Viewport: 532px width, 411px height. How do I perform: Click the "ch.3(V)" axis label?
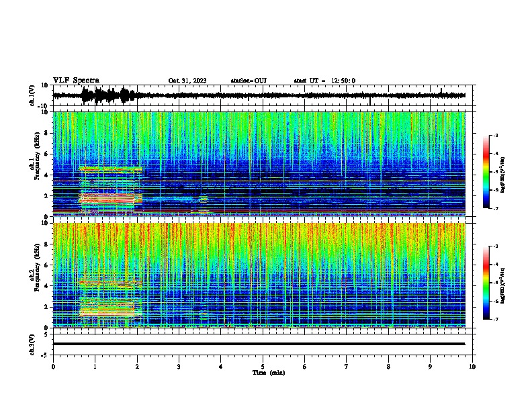click(32, 345)
